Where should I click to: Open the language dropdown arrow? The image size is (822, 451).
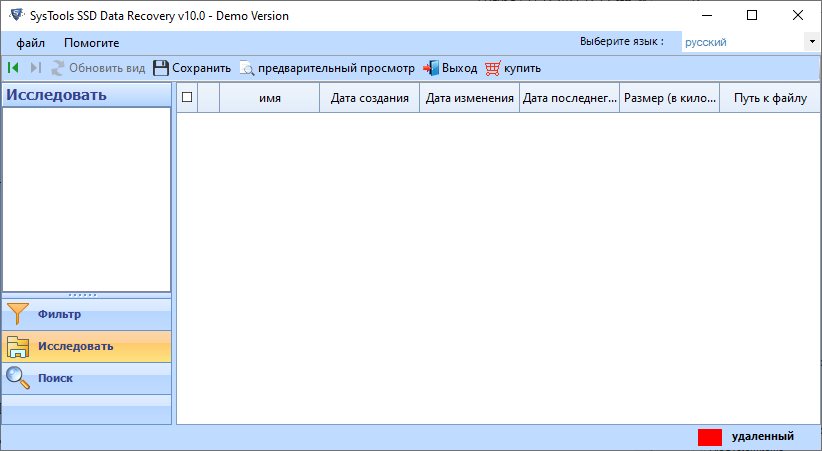(812, 42)
